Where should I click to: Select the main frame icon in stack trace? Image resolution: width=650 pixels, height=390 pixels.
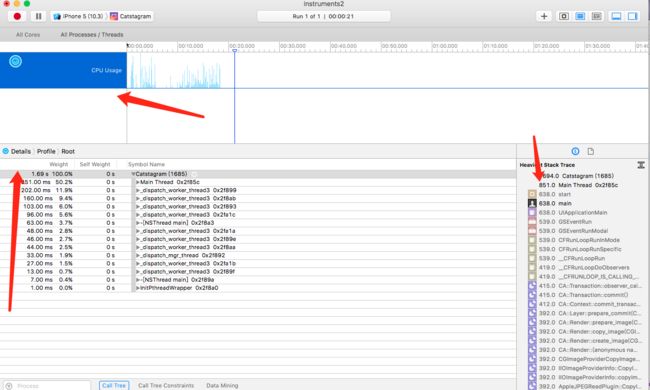point(532,203)
